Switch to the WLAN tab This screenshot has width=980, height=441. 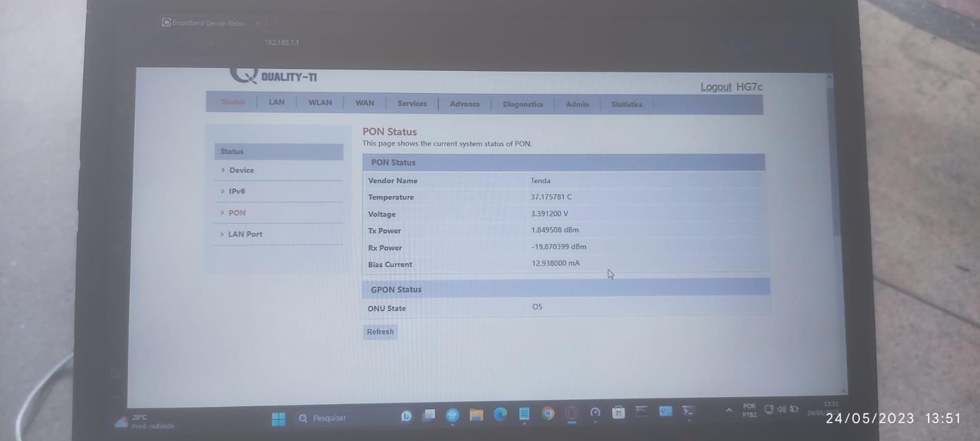tap(320, 103)
